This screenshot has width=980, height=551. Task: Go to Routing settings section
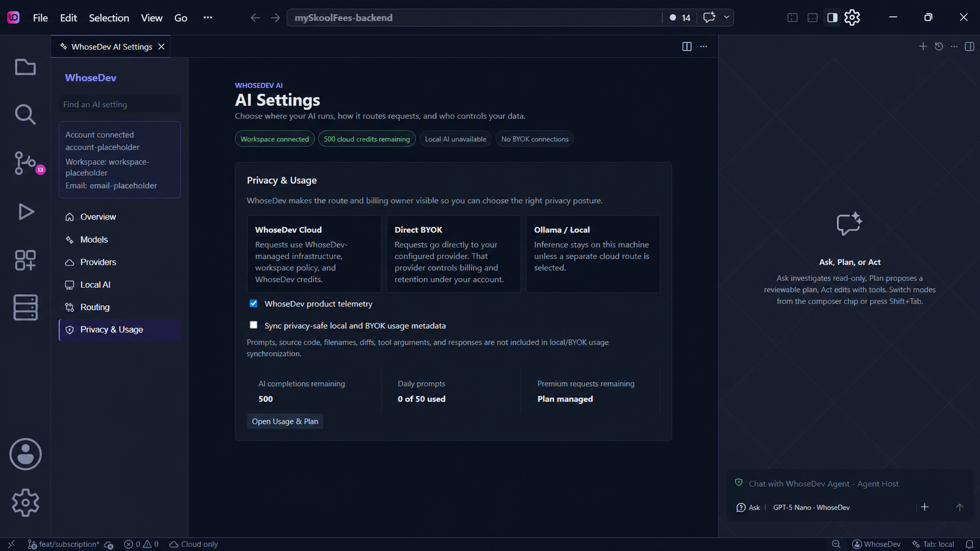point(120,307)
